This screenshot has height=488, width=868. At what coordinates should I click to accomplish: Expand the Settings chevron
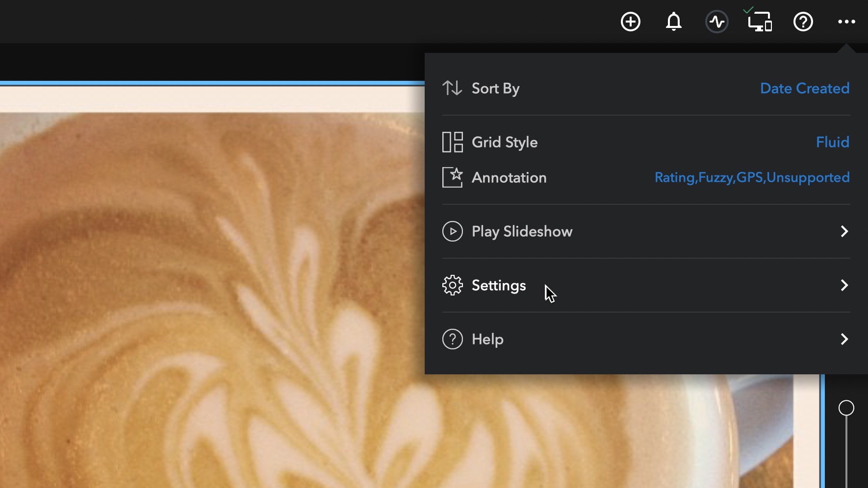point(844,285)
